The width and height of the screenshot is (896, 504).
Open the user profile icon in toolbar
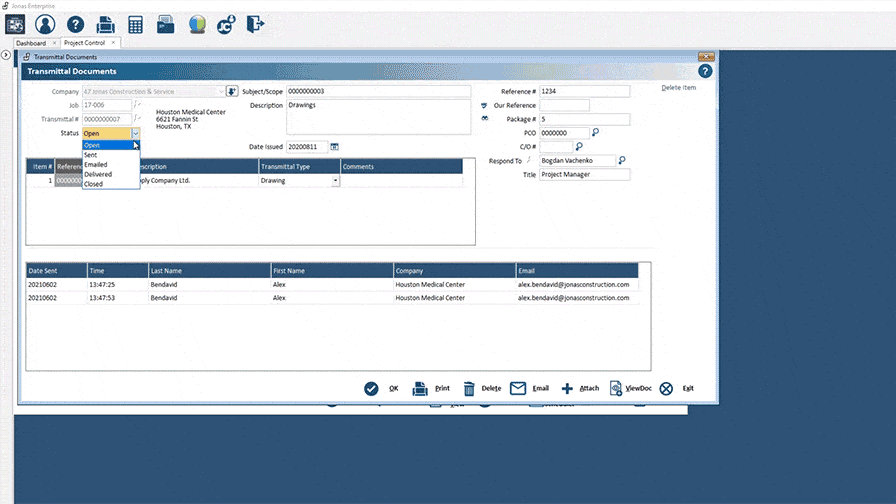click(x=45, y=25)
